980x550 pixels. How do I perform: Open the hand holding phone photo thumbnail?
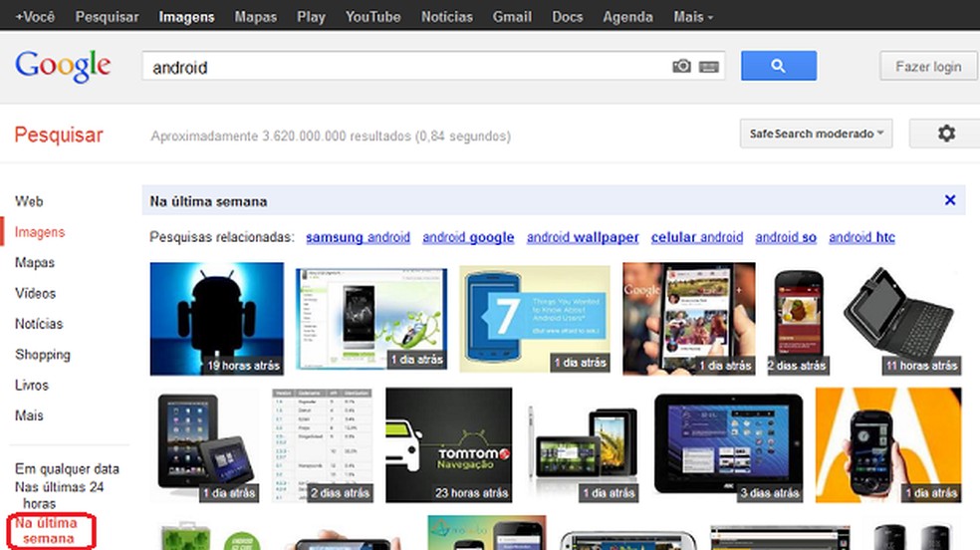[x=689, y=319]
